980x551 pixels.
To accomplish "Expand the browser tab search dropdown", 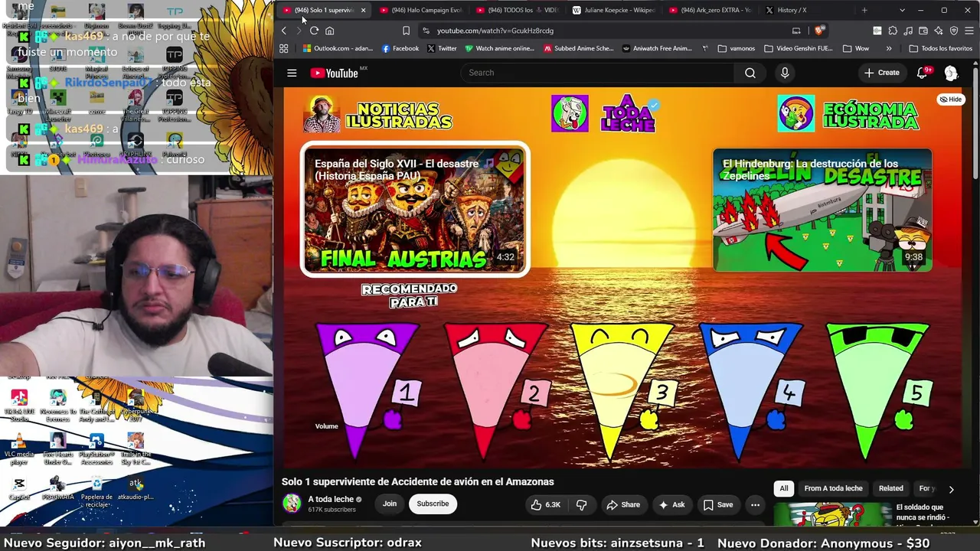I will click(902, 10).
